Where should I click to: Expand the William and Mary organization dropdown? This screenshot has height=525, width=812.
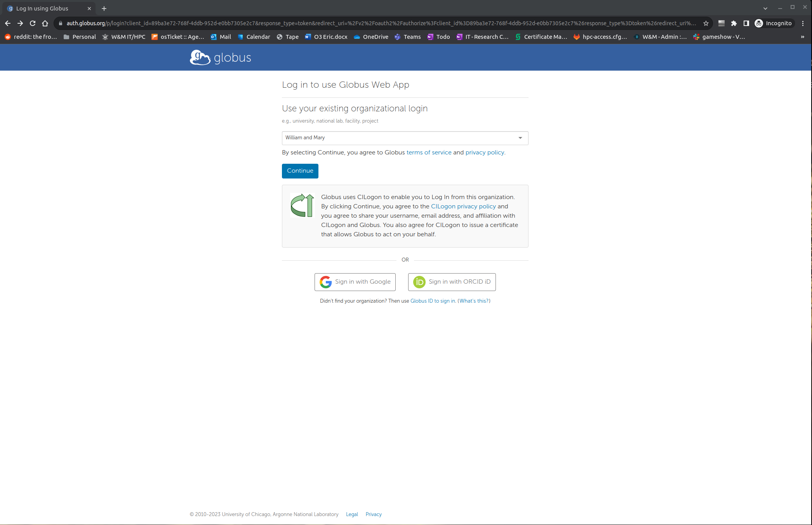pyautogui.click(x=405, y=138)
